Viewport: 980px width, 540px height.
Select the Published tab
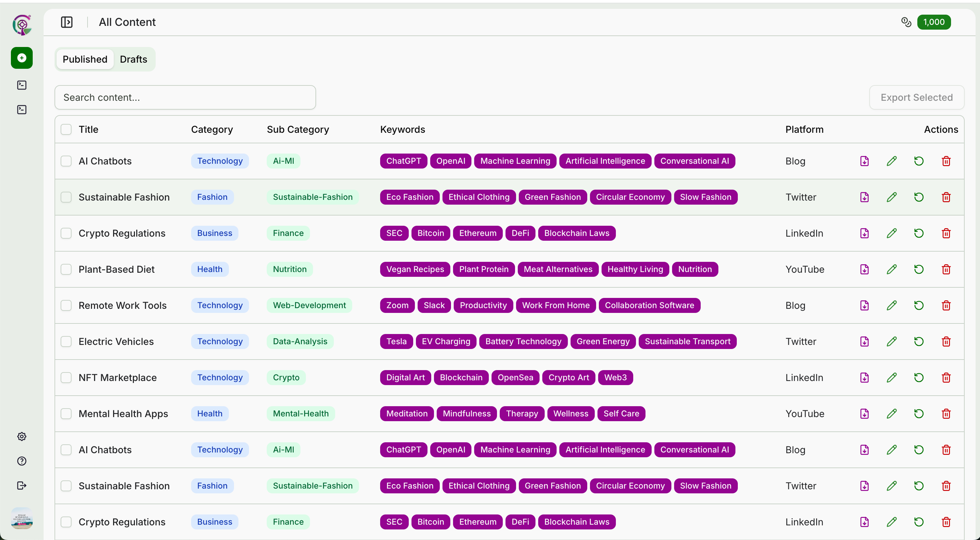[85, 59]
